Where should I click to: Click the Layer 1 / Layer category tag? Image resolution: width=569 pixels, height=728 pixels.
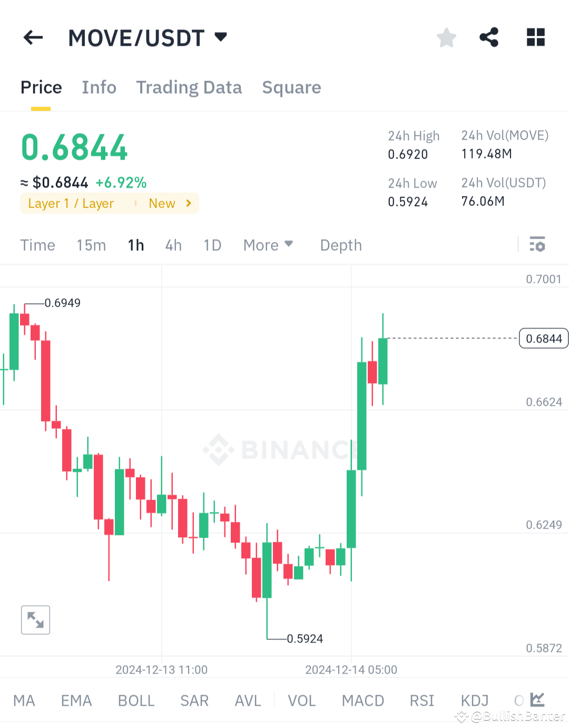coord(71,203)
